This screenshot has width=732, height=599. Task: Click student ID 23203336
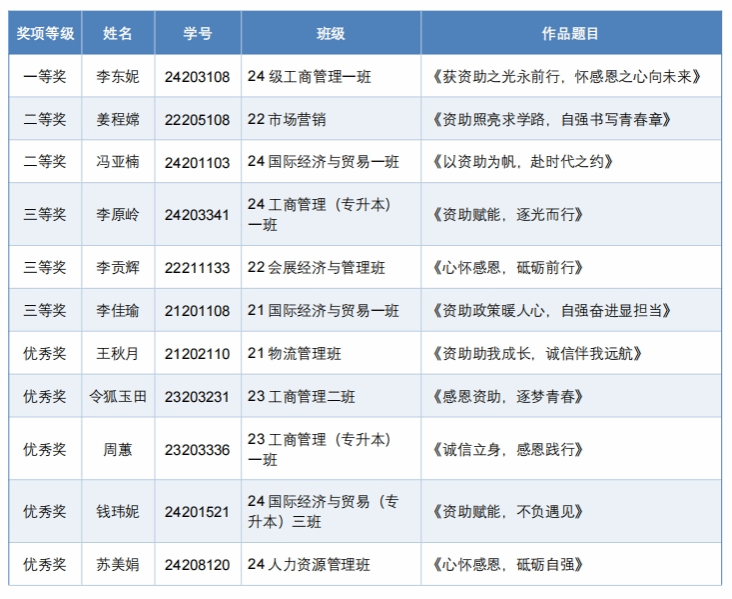tap(197, 449)
